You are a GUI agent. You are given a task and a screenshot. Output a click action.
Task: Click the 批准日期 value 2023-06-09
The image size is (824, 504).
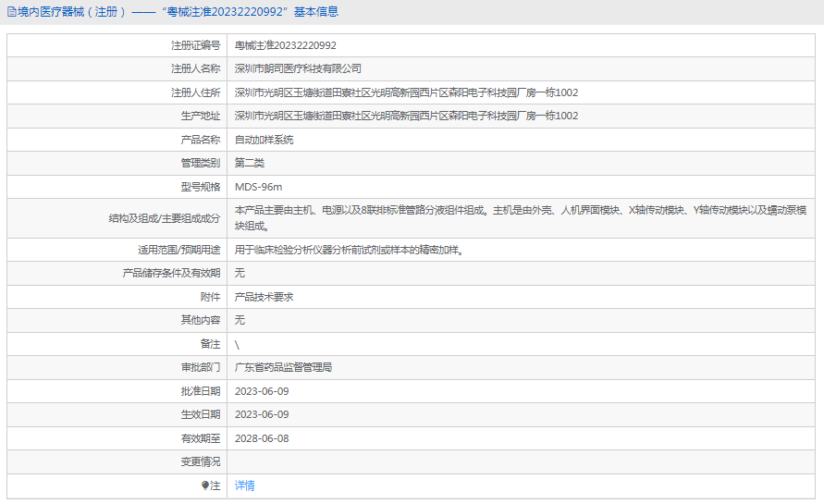pos(262,391)
